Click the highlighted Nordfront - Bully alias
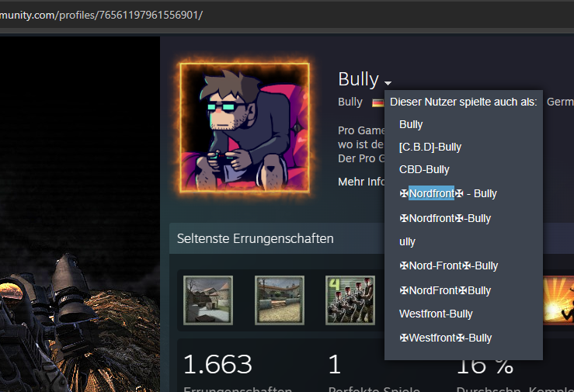Image resolution: width=574 pixels, height=392 pixels. 448,193
